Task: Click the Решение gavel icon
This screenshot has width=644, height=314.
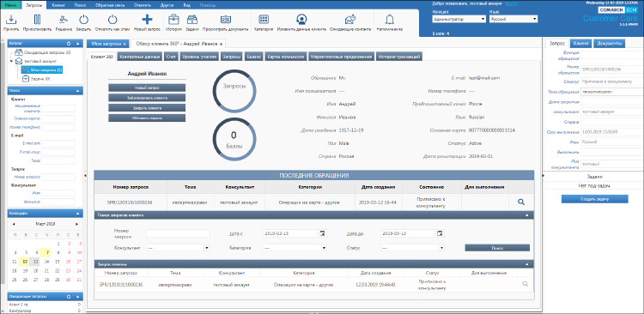Action: pos(64,19)
